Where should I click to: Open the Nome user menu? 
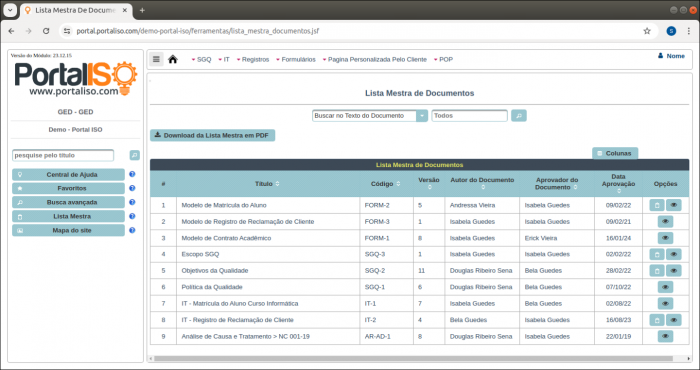(671, 56)
